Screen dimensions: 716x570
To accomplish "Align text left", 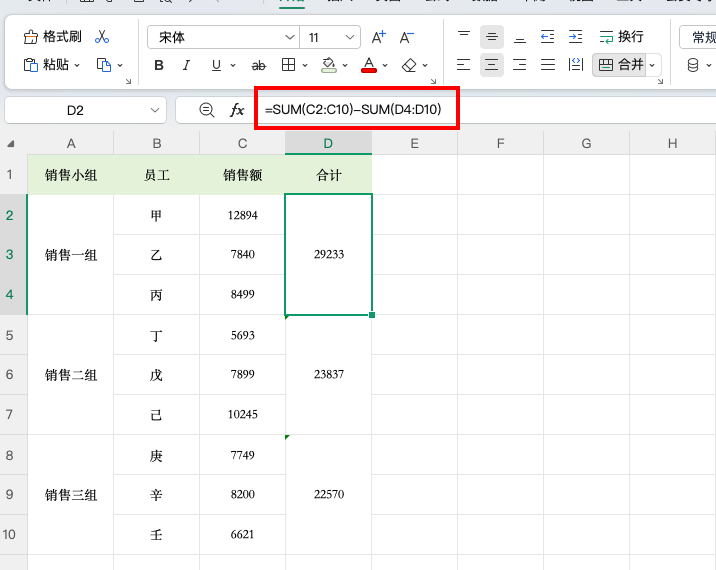I will 463,65.
